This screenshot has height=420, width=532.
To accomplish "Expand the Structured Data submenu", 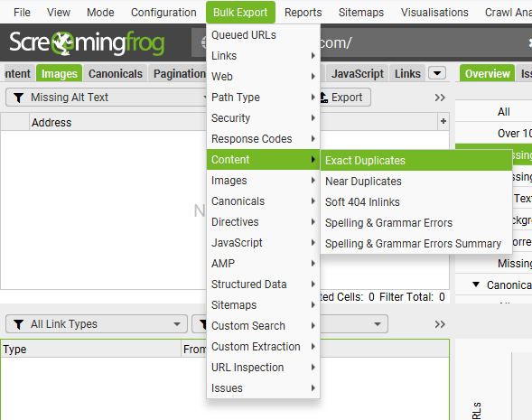I will (263, 285).
